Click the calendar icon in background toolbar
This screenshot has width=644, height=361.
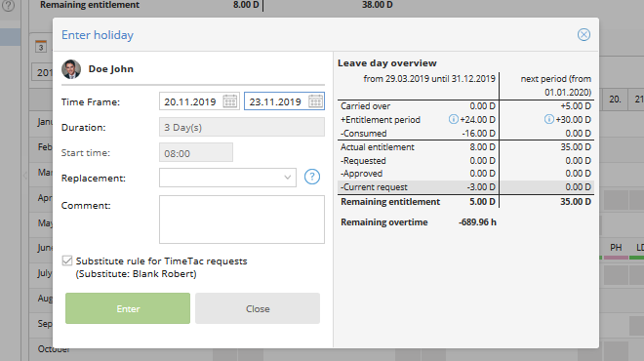41,47
